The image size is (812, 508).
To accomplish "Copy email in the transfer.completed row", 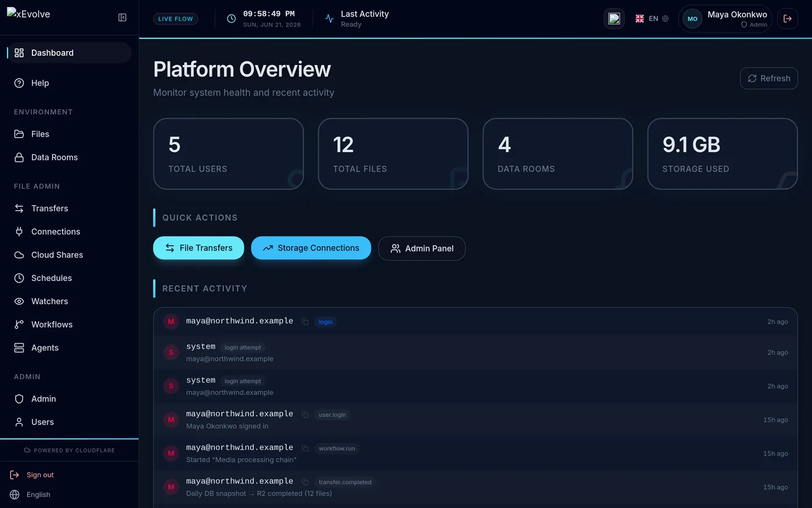I will pos(305,482).
